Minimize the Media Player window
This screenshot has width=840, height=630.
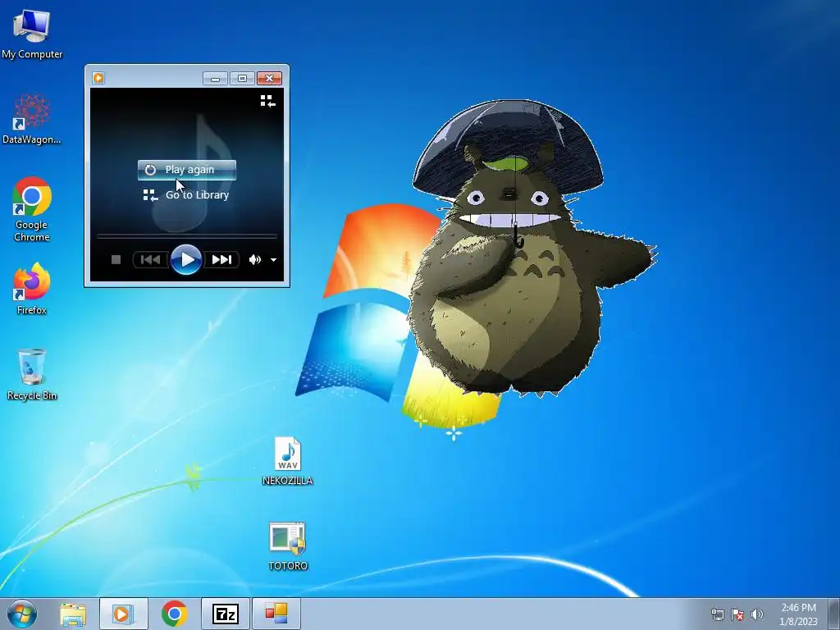(x=216, y=79)
